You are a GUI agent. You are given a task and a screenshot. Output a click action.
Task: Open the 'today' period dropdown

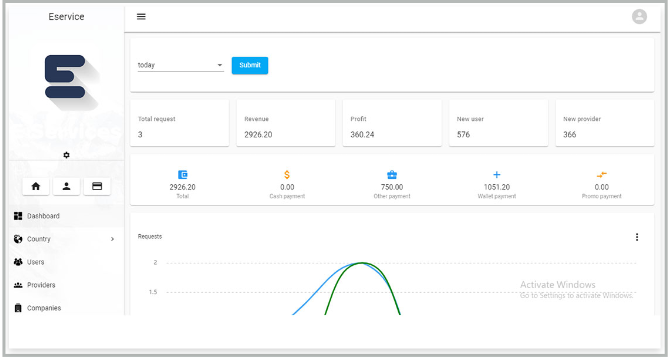tap(180, 65)
